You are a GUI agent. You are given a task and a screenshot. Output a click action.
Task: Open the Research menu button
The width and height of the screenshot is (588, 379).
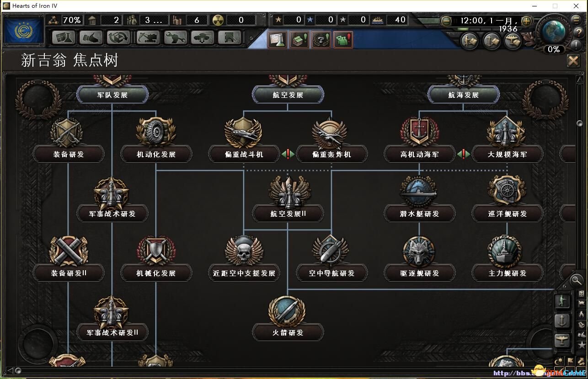[64, 37]
